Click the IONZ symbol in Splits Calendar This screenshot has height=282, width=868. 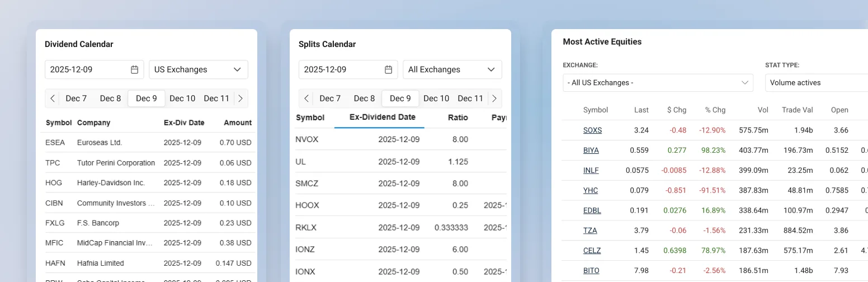pyautogui.click(x=306, y=250)
